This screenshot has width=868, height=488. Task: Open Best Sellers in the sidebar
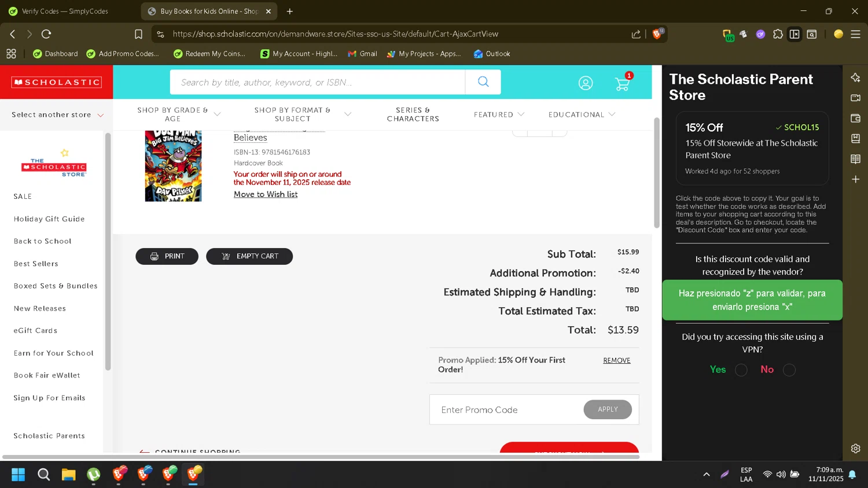[x=36, y=264]
